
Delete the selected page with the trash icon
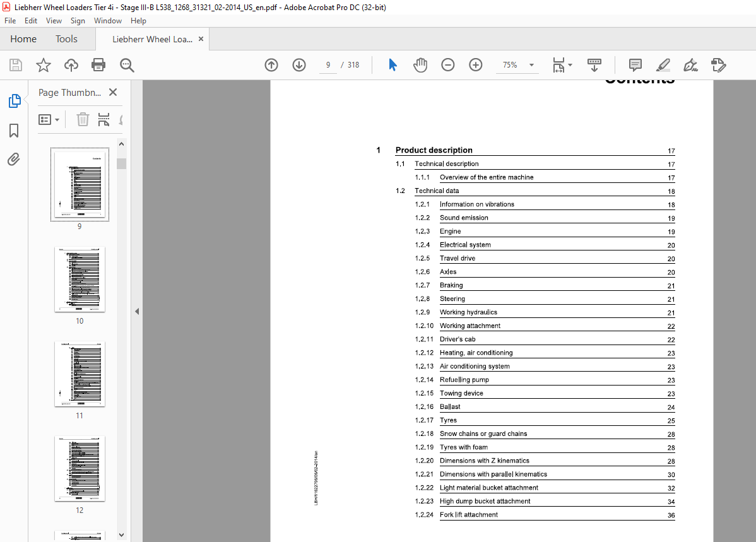click(83, 119)
